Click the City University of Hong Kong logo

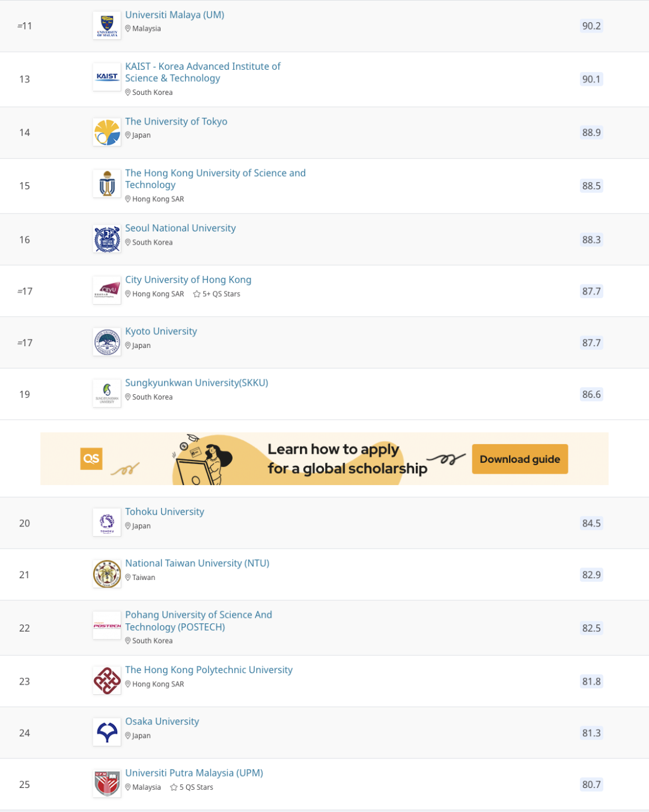coord(107,291)
